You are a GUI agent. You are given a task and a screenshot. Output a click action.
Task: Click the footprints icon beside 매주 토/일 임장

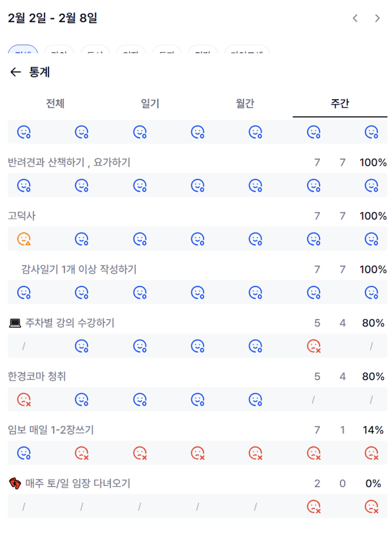(x=15, y=484)
